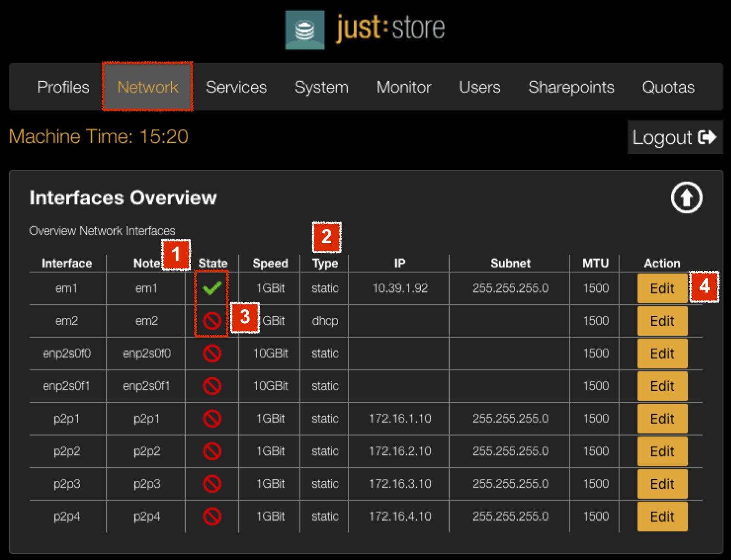Edit the p2p2 interface
This screenshot has width=731, height=560.
coord(662,451)
